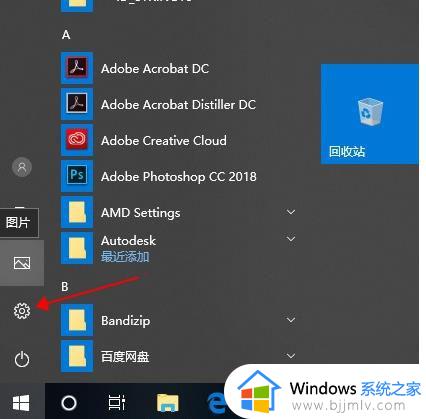This screenshot has width=426, height=419.
Task: Click the Windows Start button
Action: pyautogui.click(x=21, y=403)
